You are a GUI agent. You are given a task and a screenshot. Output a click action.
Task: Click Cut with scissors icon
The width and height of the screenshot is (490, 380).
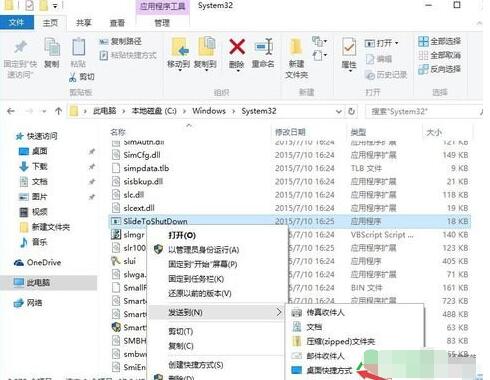pos(82,77)
